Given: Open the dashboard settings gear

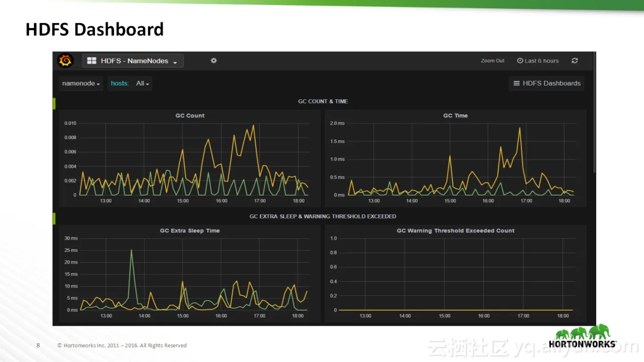Looking at the screenshot, I should tap(213, 61).
